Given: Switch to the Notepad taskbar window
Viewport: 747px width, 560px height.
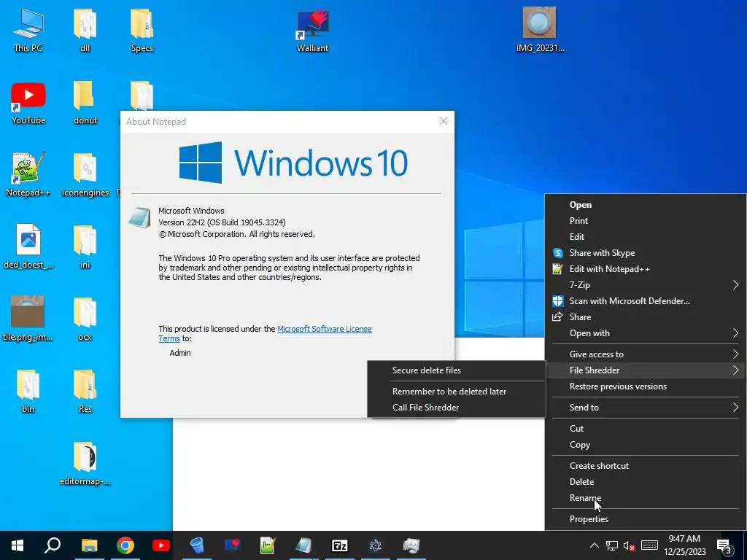Looking at the screenshot, I should 303,545.
